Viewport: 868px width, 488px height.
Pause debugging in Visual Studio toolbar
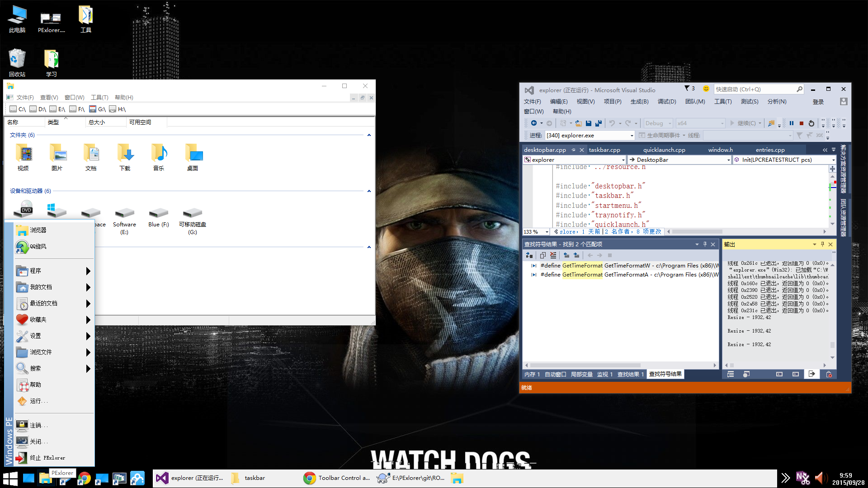(792, 123)
